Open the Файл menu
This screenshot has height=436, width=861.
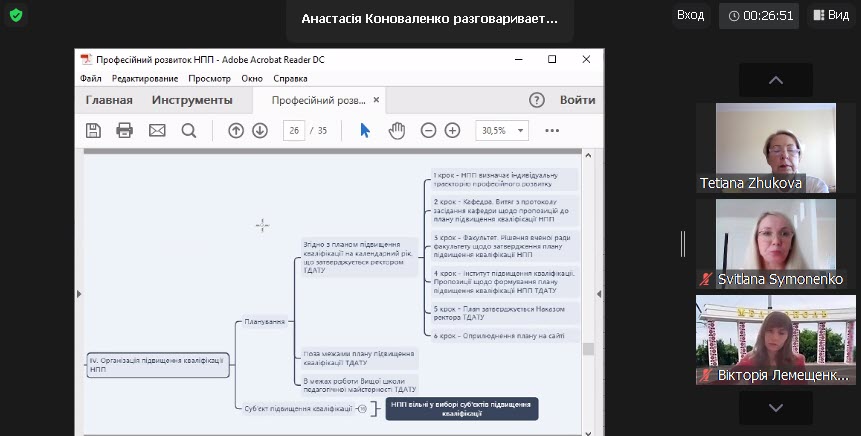tap(91, 78)
